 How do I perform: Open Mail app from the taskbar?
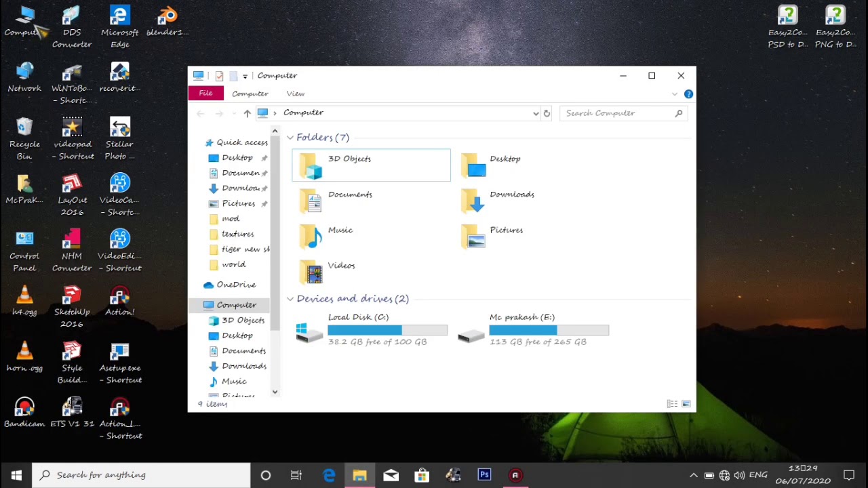tap(391, 475)
